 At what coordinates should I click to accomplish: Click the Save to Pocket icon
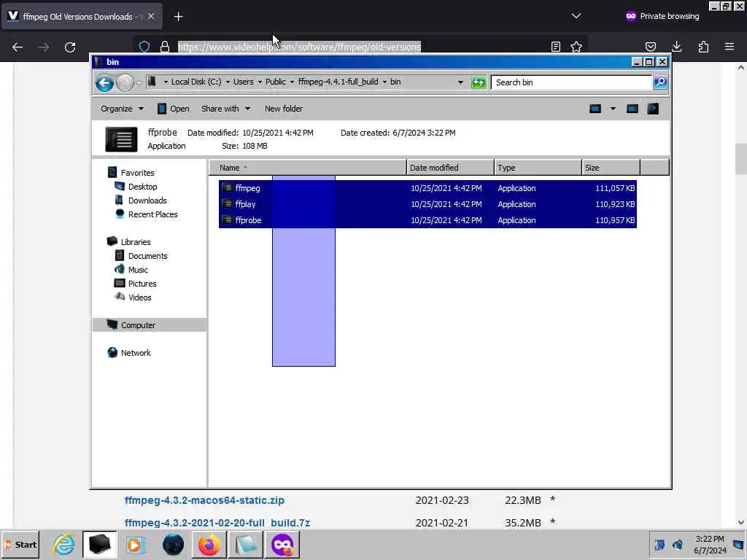coord(651,47)
